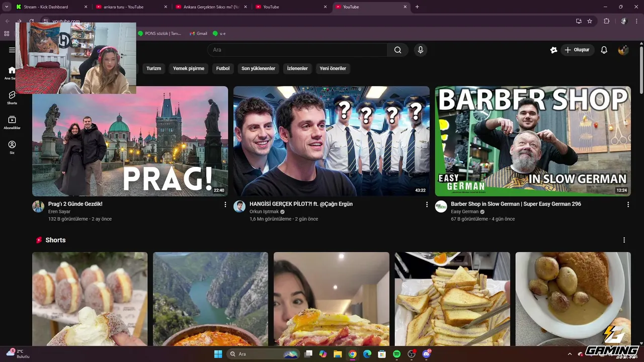644x362 pixels.
Task: Click the Shorts logo beside the Shorts heading
Action: coord(39,240)
